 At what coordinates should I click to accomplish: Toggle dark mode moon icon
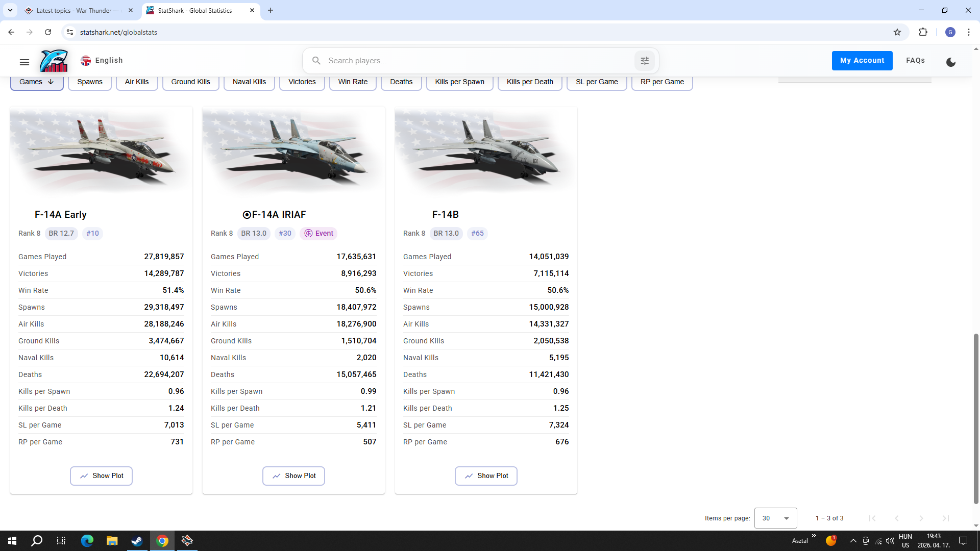(x=950, y=62)
